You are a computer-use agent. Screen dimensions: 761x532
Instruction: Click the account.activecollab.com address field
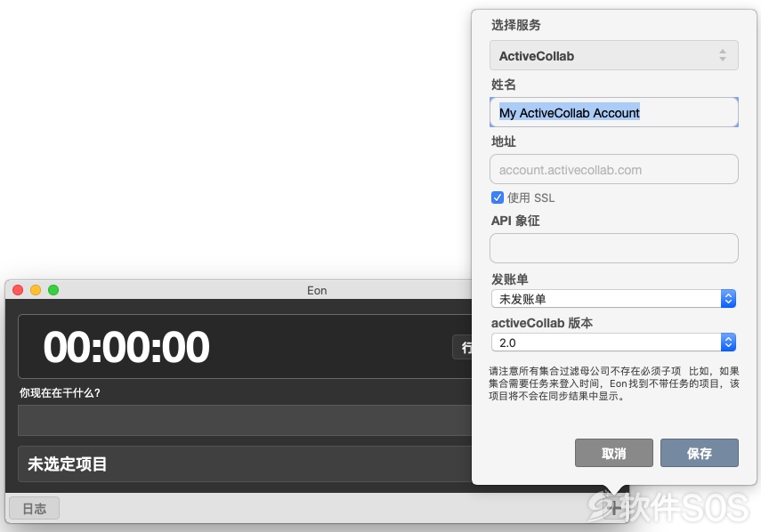point(614,169)
